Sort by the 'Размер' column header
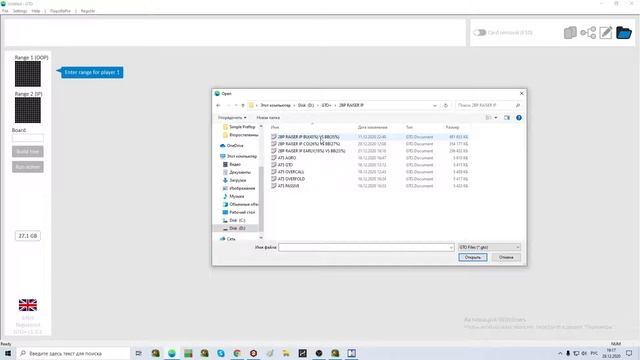The width and height of the screenshot is (640, 360). pos(452,127)
